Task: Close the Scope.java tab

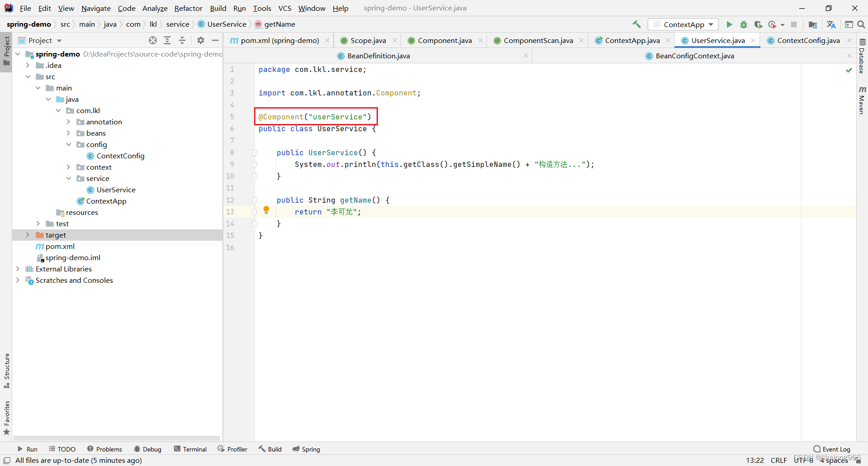Action: [395, 40]
